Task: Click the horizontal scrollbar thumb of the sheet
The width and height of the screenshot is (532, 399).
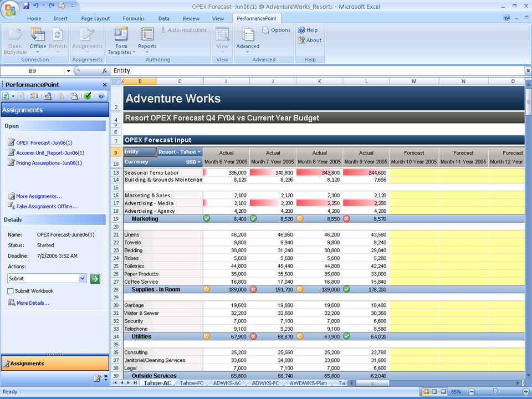Action: (x=372, y=383)
